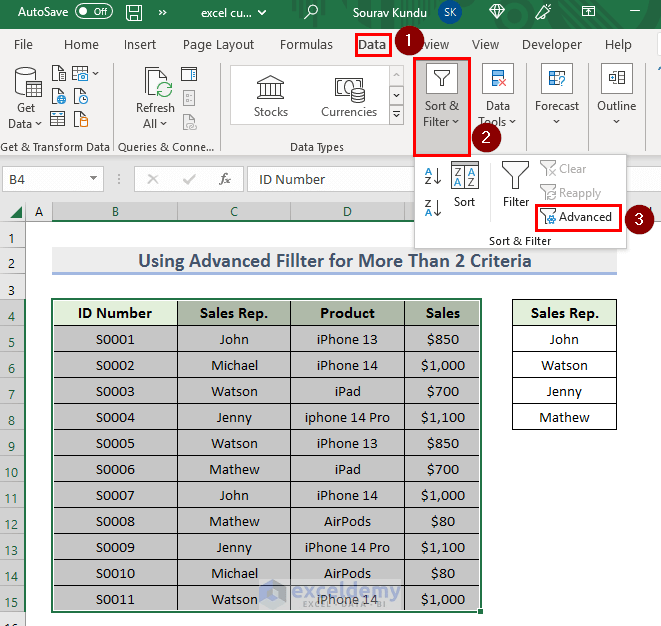Click the Advanced filter option
Viewport: 661px width, 626px height.
pos(578,218)
